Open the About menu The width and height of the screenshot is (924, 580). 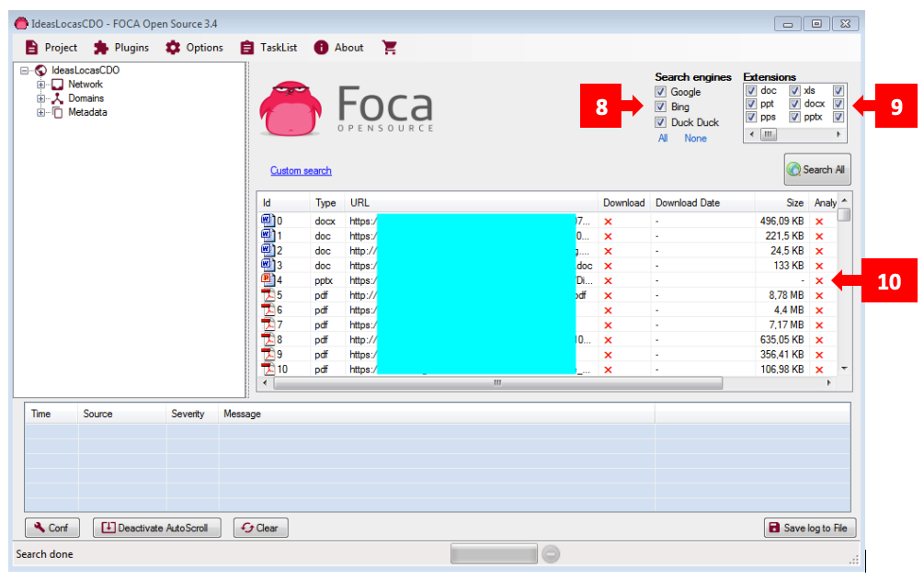point(338,47)
